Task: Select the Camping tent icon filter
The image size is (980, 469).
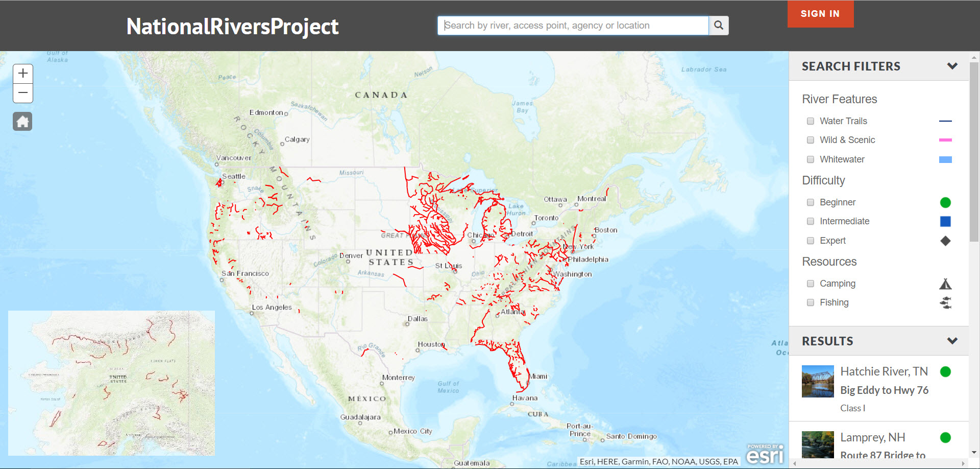Action: pos(945,283)
